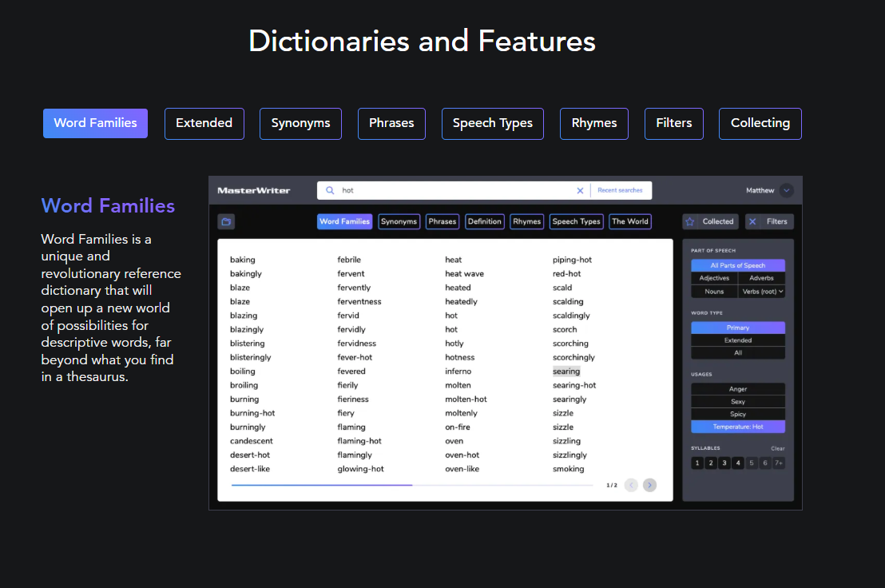Viewport: 885px width, 588px height.
Task: Select the Speech Types feature tab
Action: 493,123
